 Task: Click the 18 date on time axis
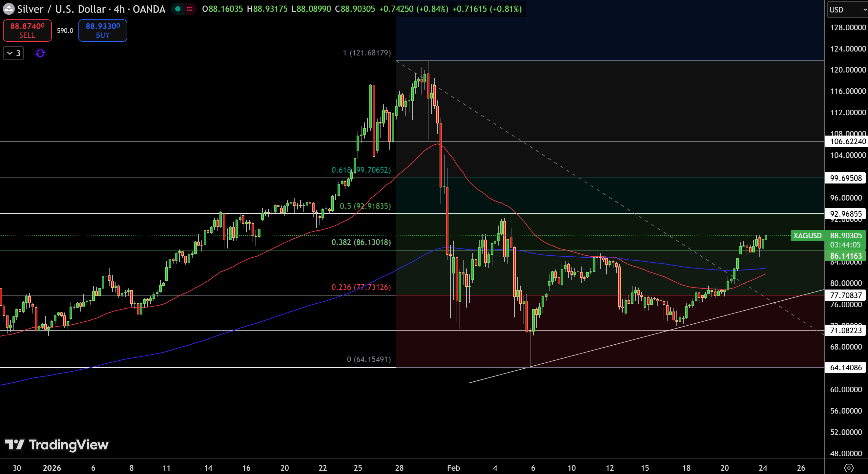tap(686, 468)
